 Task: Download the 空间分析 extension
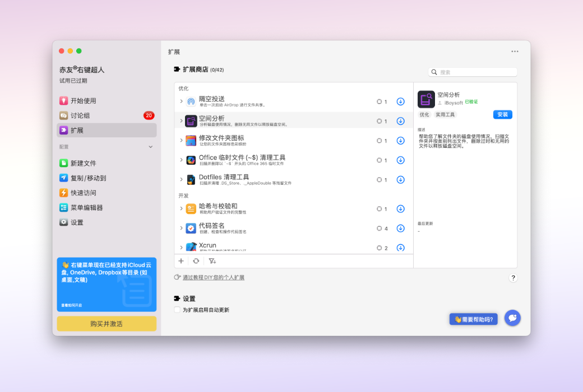[x=400, y=121]
